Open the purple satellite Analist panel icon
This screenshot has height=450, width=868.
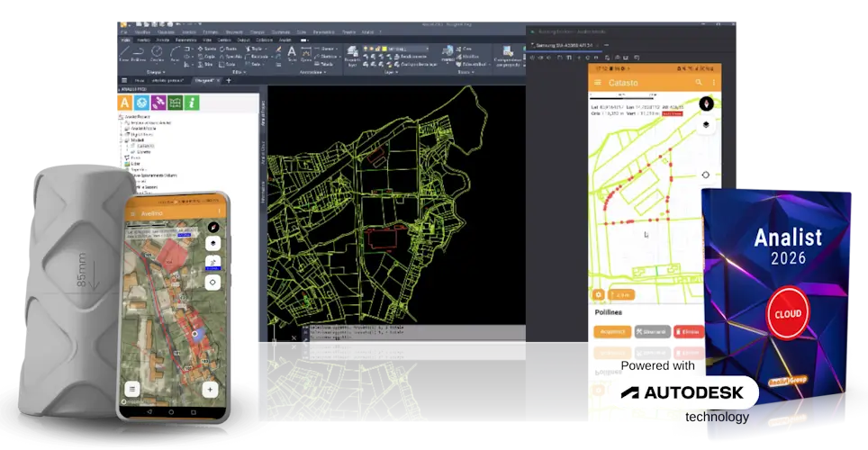(x=158, y=103)
